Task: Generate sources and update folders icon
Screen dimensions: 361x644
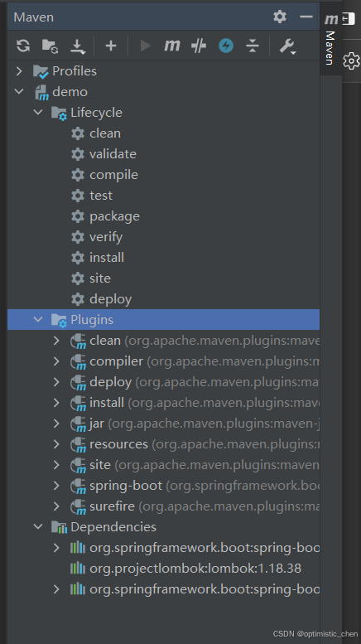Action: 50,46
